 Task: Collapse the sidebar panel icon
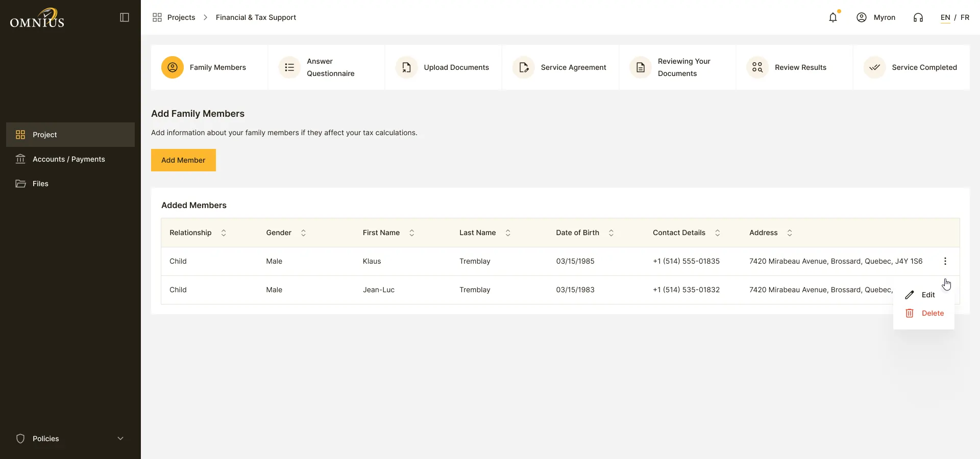point(125,17)
